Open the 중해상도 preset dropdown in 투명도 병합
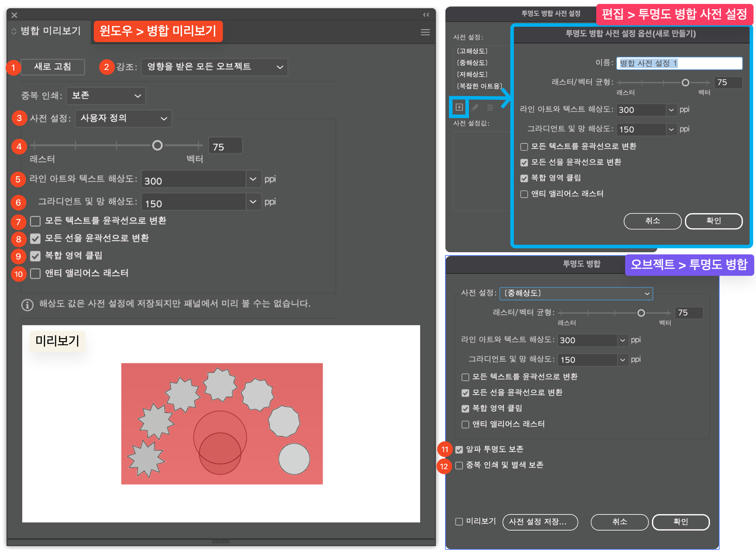Screen dimensions: 756x558 [x=576, y=293]
